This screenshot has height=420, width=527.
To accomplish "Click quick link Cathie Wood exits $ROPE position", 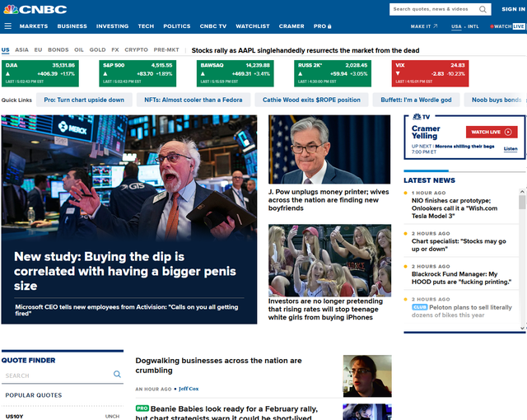I will click(x=311, y=100).
